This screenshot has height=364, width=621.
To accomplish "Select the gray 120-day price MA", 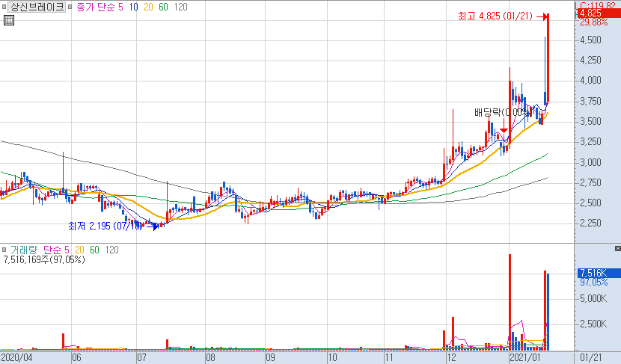I will click(x=180, y=7).
